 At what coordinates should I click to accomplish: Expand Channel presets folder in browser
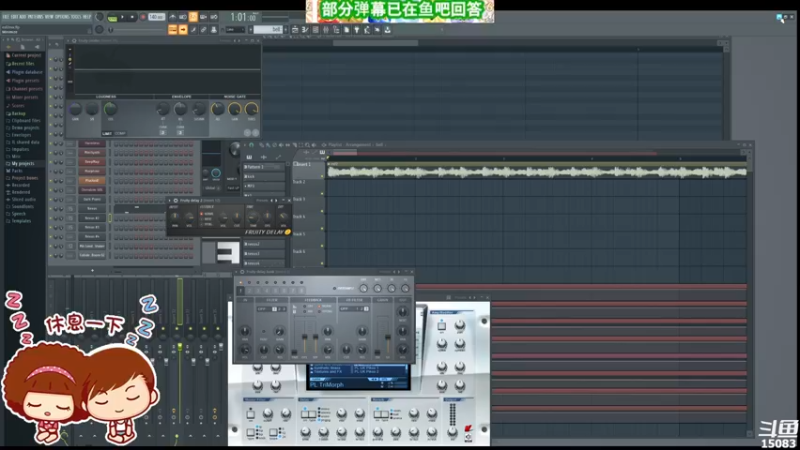(x=24, y=88)
